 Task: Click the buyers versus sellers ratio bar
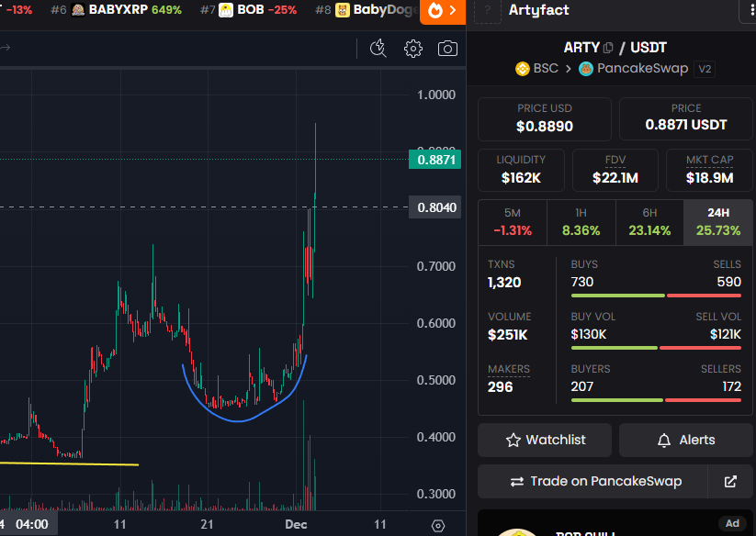point(656,400)
